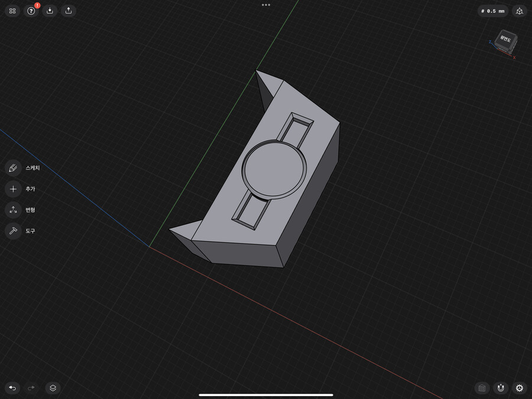Open the Add (추가) tool with plus icon
The width and height of the screenshot is (532, 399).
[x=13, y=189]
